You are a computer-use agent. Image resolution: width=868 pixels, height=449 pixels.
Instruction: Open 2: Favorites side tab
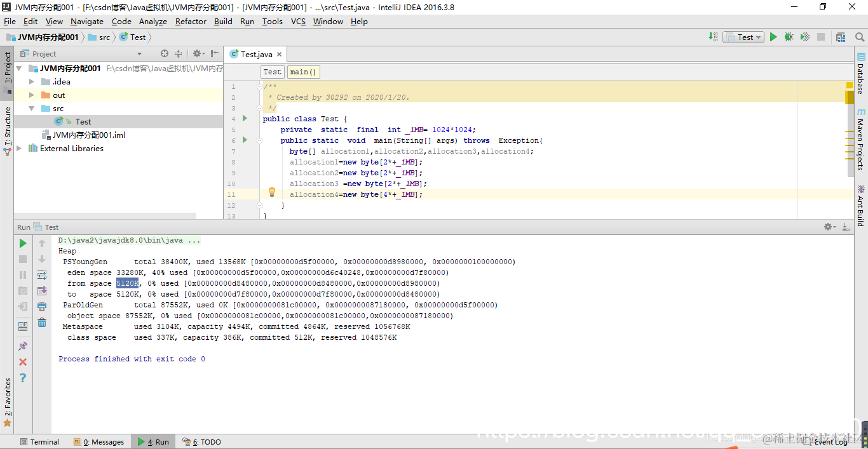(7, 402)
